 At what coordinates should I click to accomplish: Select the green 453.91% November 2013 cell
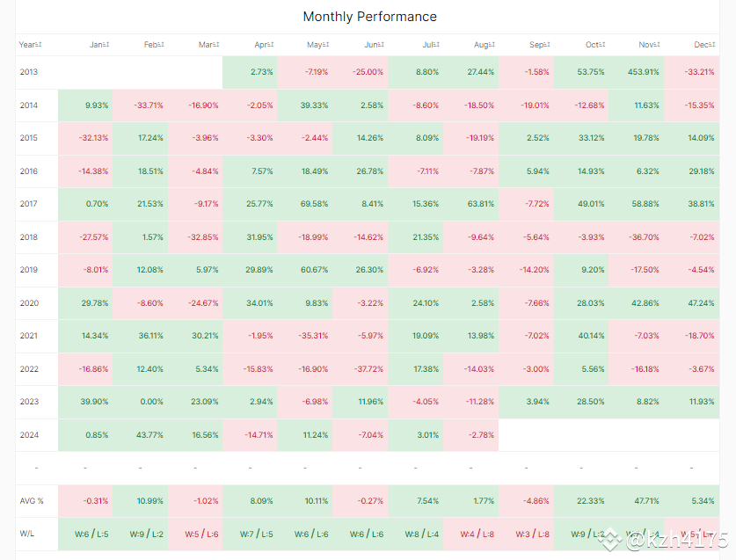click(643, 71)
